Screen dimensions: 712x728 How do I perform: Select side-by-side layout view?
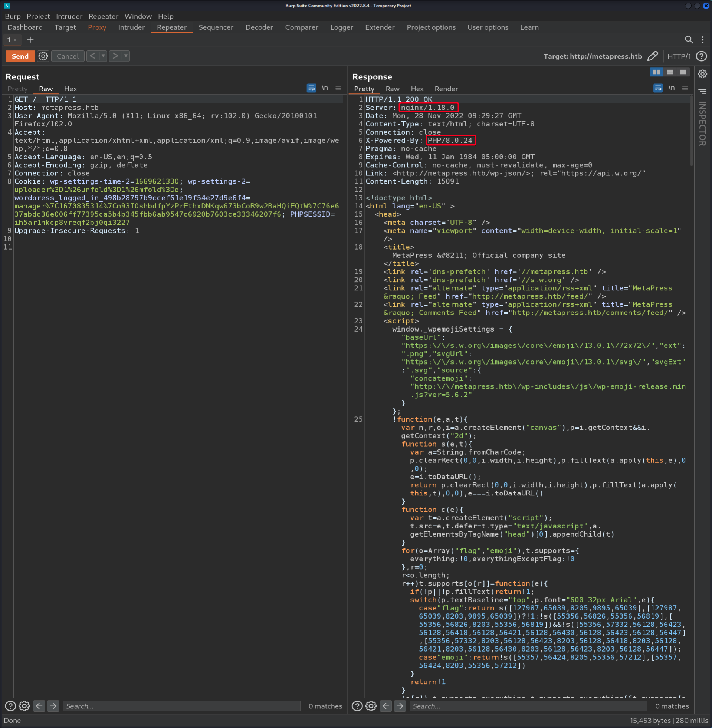click(x=656, y=72)
